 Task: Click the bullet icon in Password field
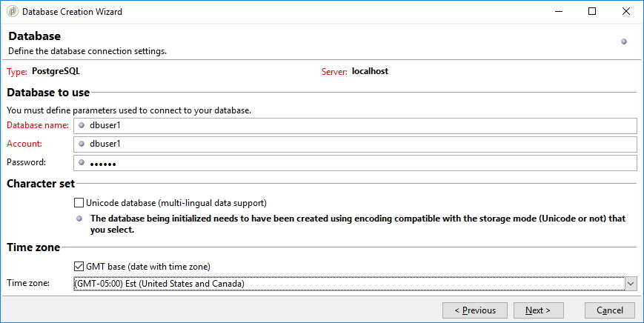pos(82,162)
